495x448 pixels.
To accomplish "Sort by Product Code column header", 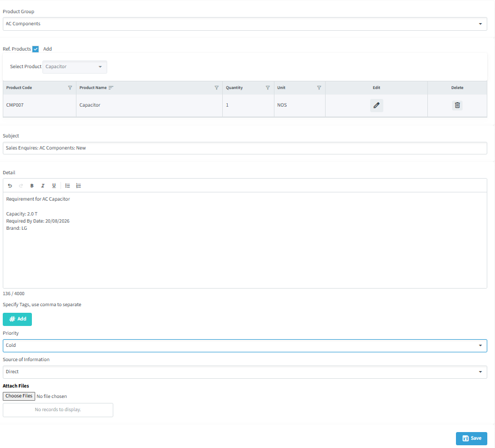I will pos(19,88).
